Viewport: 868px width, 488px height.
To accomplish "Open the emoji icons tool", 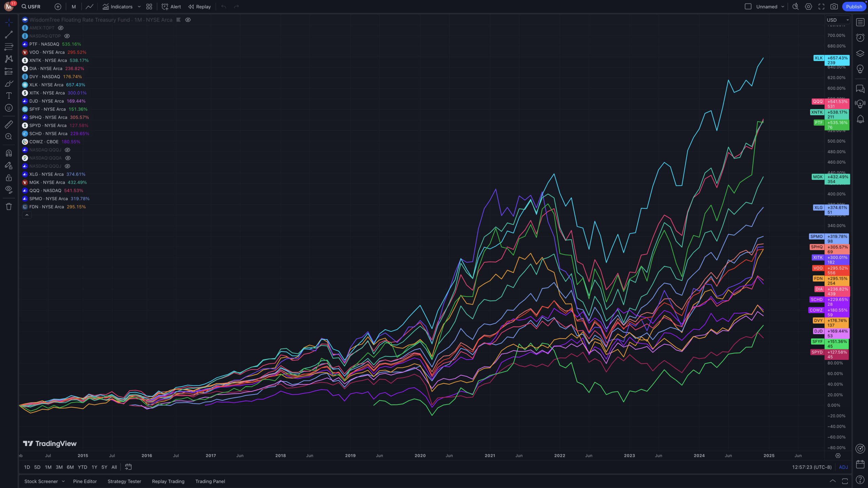I will 9,108.
